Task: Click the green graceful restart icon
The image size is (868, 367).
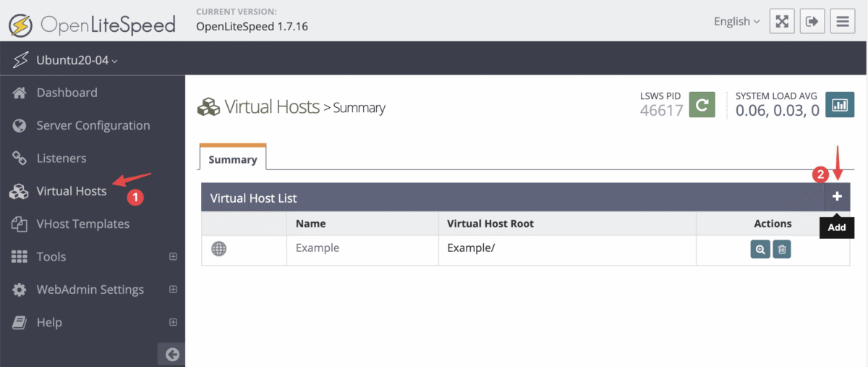Action: point(702,105)
